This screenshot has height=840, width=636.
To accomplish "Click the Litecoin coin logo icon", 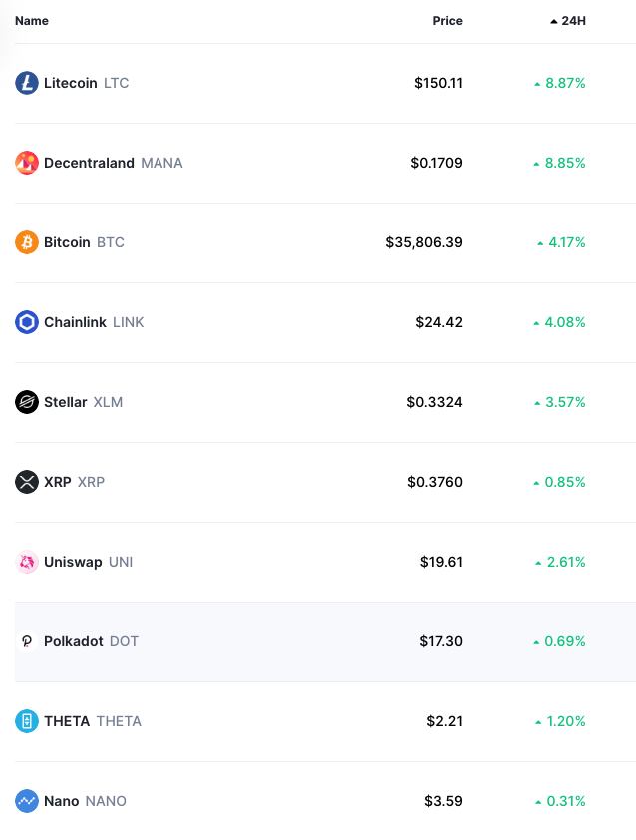I will 27,83.
